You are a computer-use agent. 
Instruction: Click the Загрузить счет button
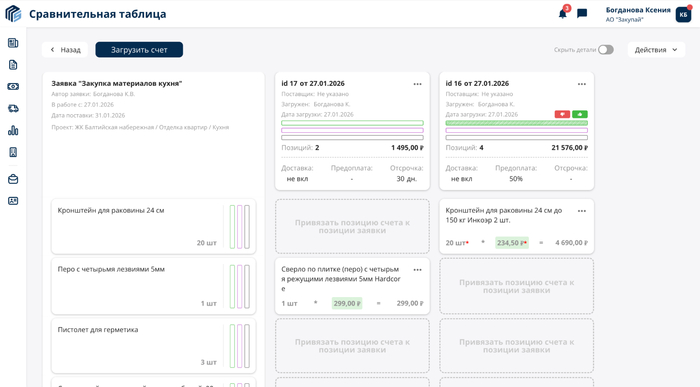coord(139,50)
